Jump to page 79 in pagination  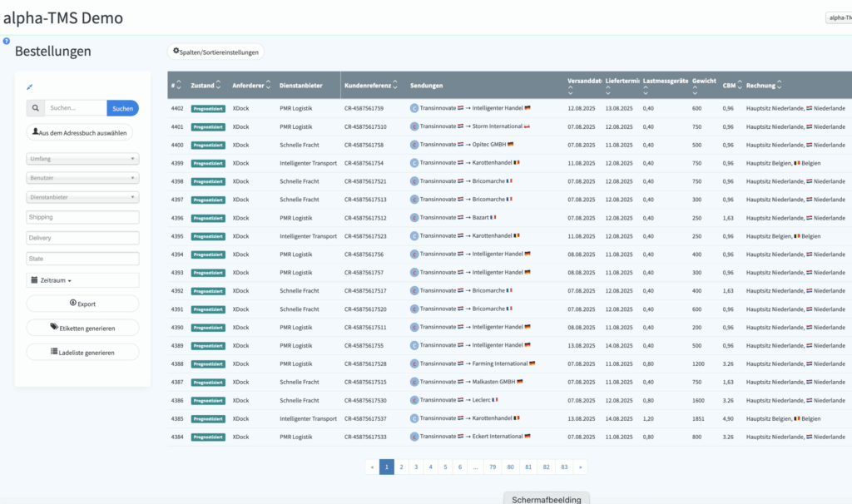[x=493, y=467]
